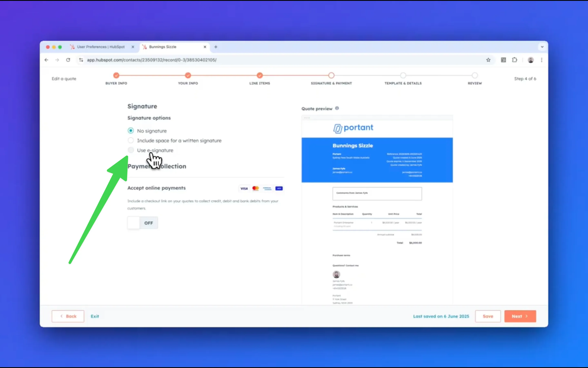
Task: Close the Bunnings Sizzle tab
Action: (x=205, y=47)
